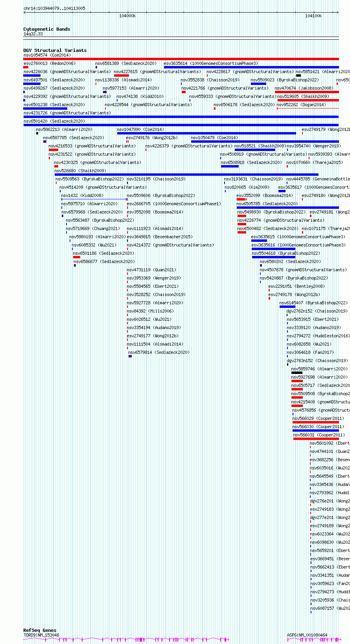Select nsv6506178 (Sedlazeck2020) label
The image size is (350, 644).
pyautogui.click(x=244, y=105)
